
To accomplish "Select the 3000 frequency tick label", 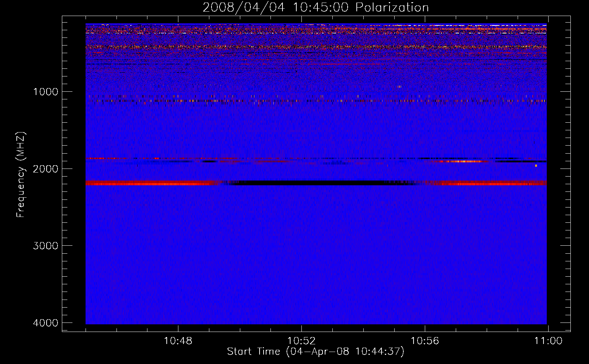I will [46, 246].
